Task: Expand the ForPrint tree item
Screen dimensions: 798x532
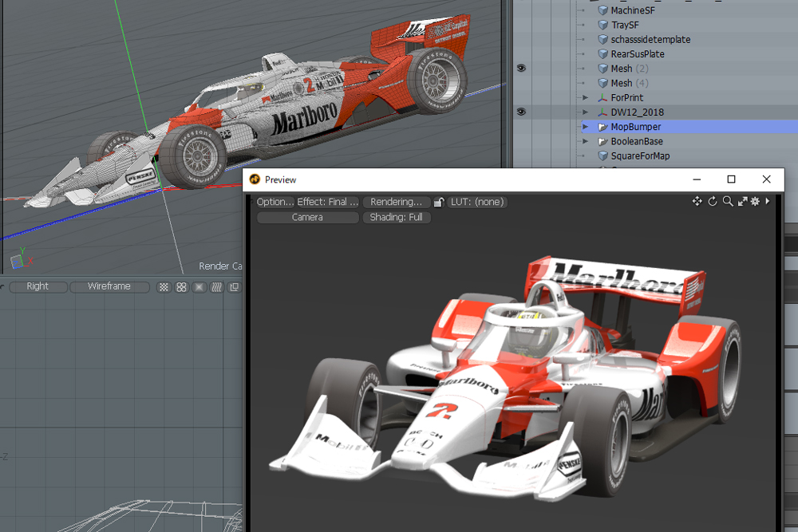Action: pos(585,97)
